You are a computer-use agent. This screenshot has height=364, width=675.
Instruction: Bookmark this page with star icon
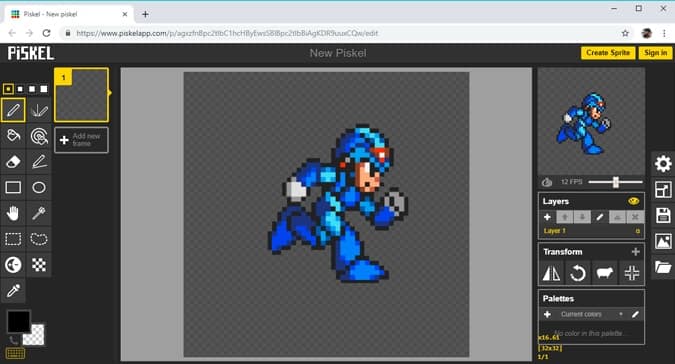(625, 33)
